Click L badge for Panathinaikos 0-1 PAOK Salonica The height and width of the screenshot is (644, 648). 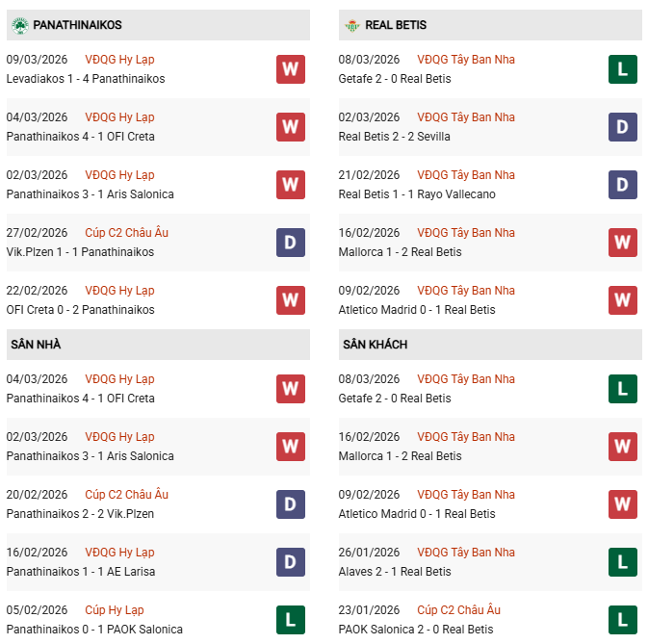tap(291, 620)
